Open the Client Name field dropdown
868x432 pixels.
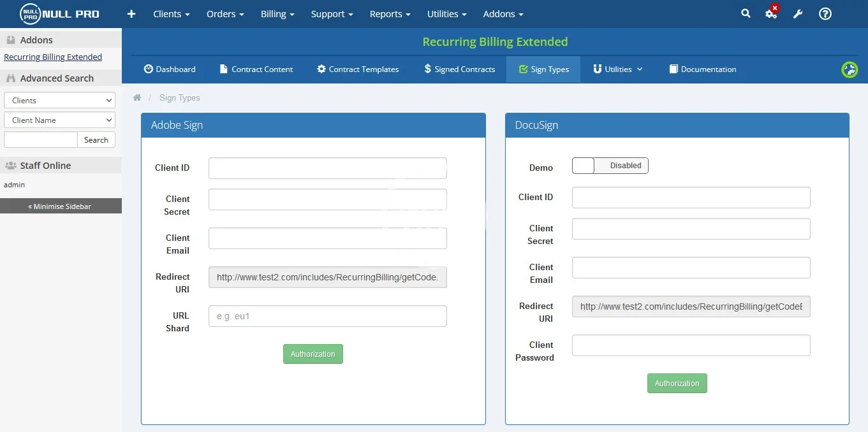pyautogui.click(x=59, y=120)
